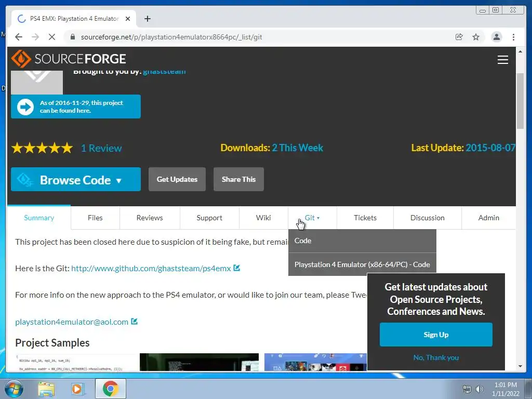This screenshot has height=399, width=532.
Task: Close the PS4 EMX tab
Action: [x=128, y=19]
